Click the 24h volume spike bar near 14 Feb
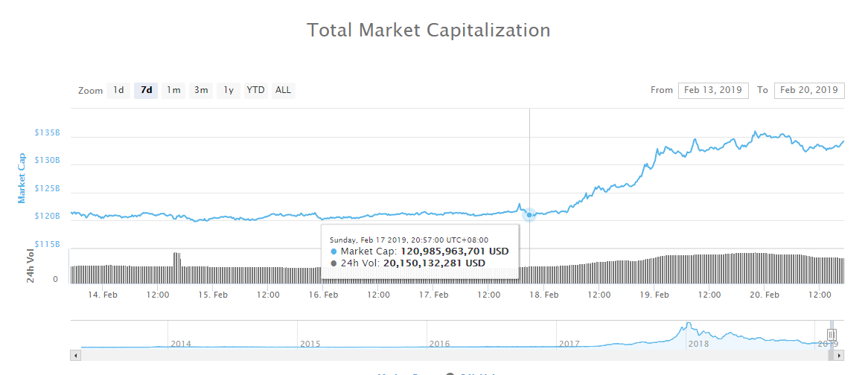The height and width of the screenshot is (375, 868). (176, 260)
